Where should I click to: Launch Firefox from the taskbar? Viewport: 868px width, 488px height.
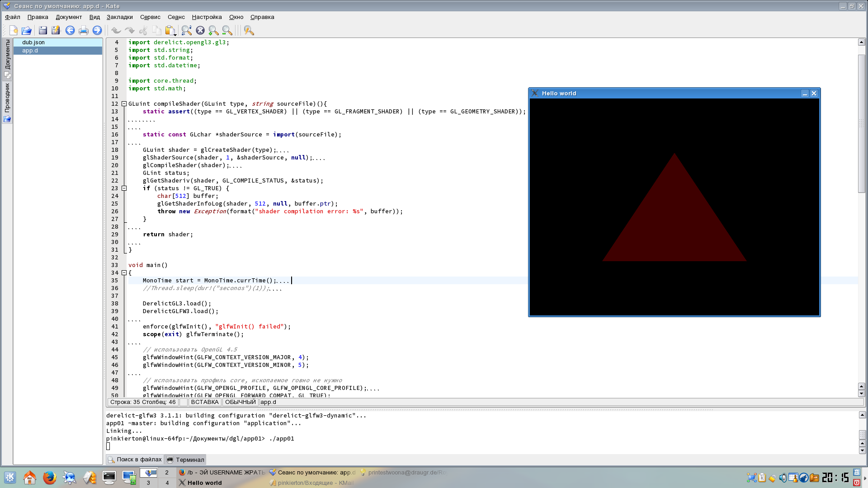pos(49,478)
